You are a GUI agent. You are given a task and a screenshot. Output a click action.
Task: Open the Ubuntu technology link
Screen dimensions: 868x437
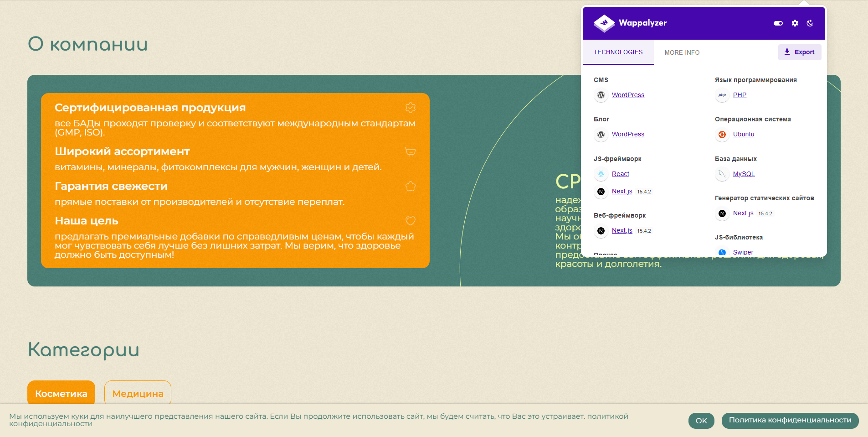pyautogui.click(x=744, y=134)
